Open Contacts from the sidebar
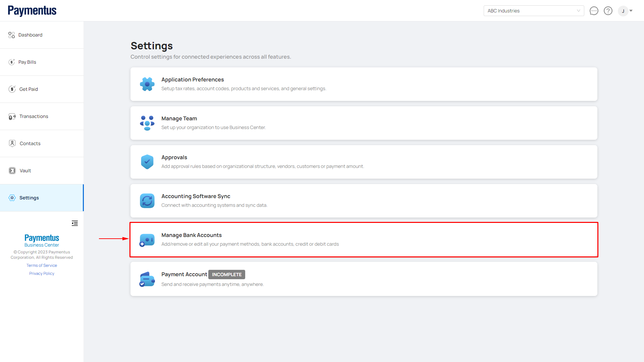This screenshot has width=644, height=362. pos(30,143)
